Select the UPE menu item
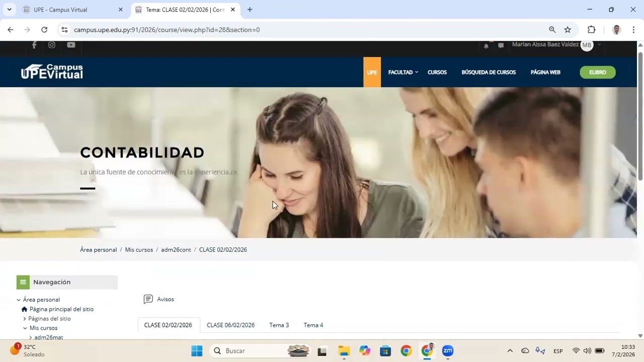 tap(372, 72)
